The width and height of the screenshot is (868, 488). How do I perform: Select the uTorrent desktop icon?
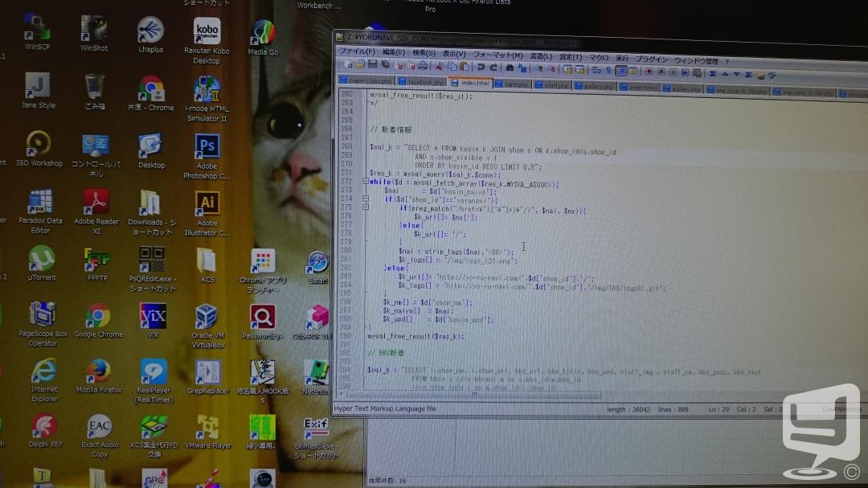coord(42,263)
